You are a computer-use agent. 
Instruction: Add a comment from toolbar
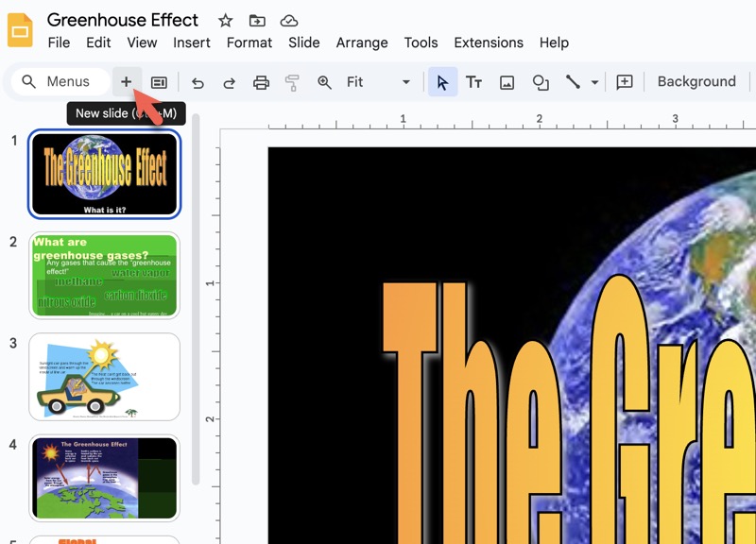[x=625, y=82]
